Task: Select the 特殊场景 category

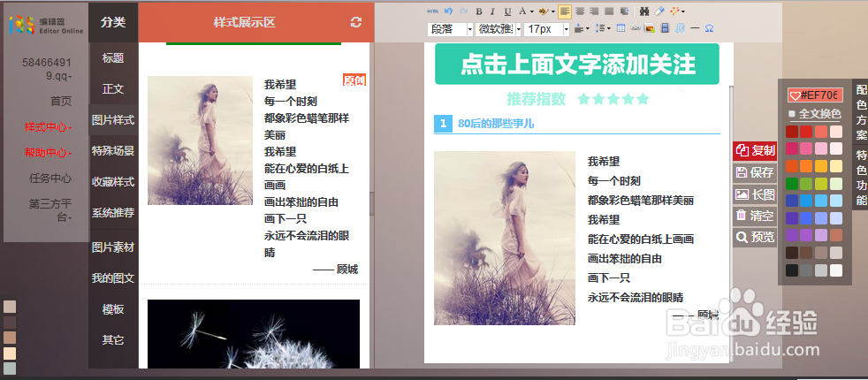Action: click(x=113, y=151)
